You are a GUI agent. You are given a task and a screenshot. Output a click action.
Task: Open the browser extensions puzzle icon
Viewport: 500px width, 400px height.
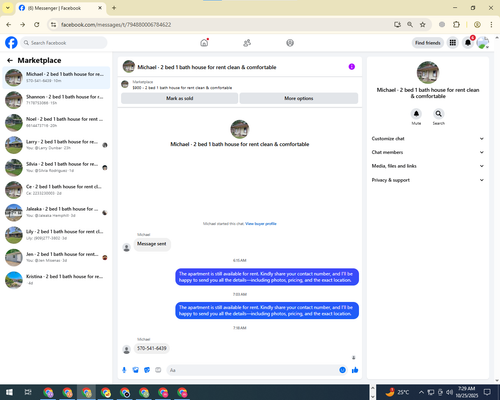pos(456,25)
